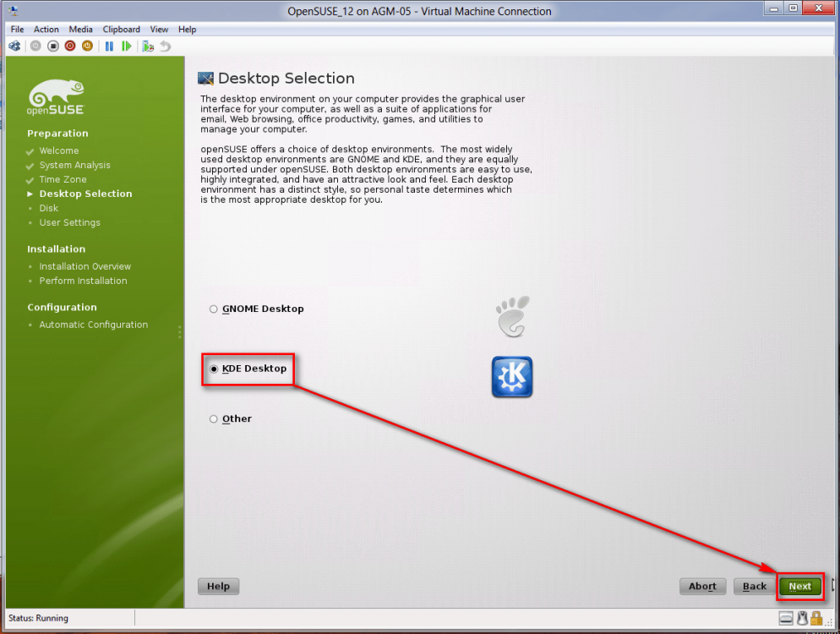Click the Installation Overview sidebar step
The image size is (840, 634).
(85, 266)
